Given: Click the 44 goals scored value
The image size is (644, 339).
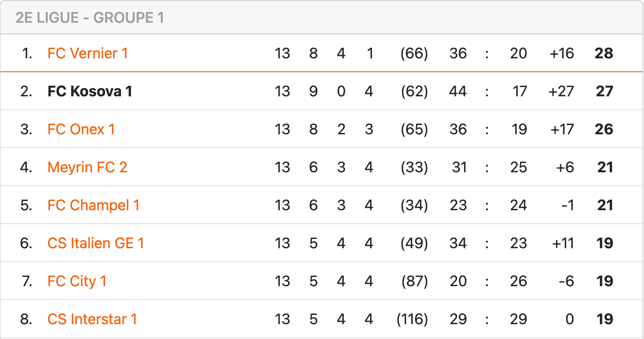Looking at the screenshot, I should (458, 91).
